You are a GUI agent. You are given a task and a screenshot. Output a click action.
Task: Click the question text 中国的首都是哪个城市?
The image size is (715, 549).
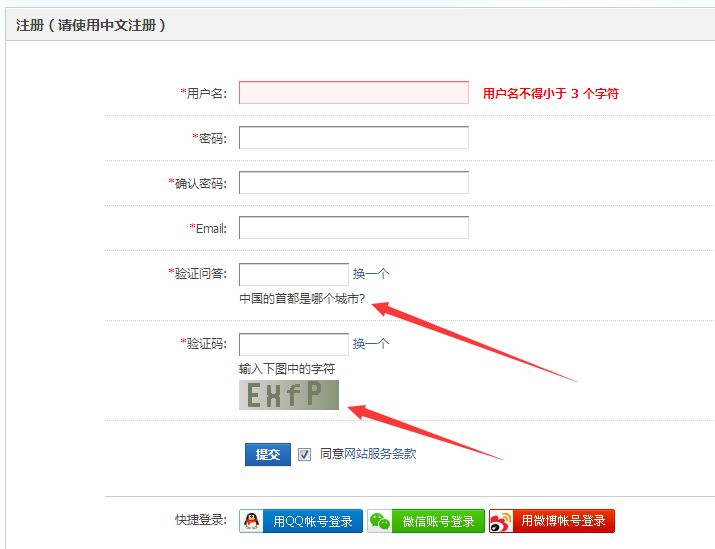pos(302,299)
